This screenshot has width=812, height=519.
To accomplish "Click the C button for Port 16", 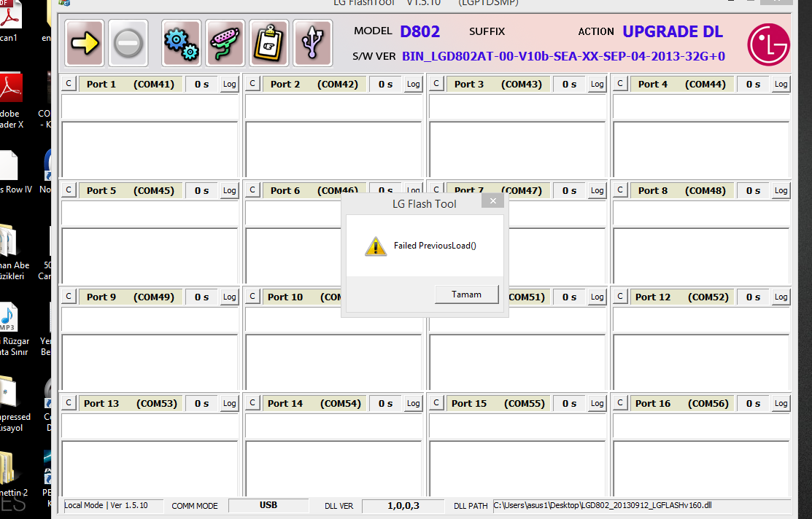I will point(620,403).
